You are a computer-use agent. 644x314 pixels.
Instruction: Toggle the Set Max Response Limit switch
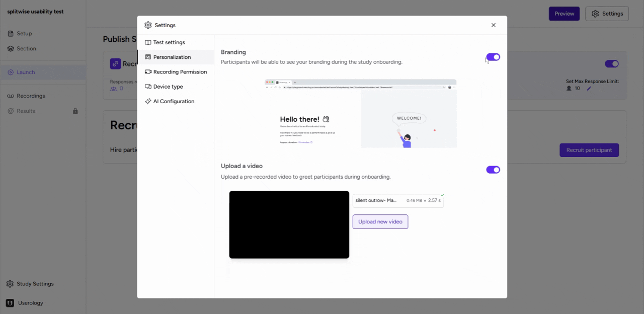(x=612, y=64)
